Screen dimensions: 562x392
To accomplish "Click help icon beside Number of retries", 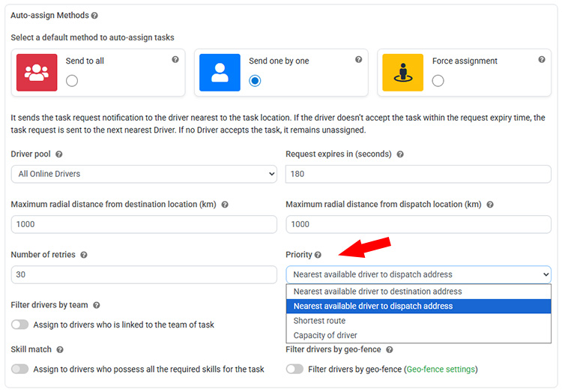I will click(x=84, y=255).
